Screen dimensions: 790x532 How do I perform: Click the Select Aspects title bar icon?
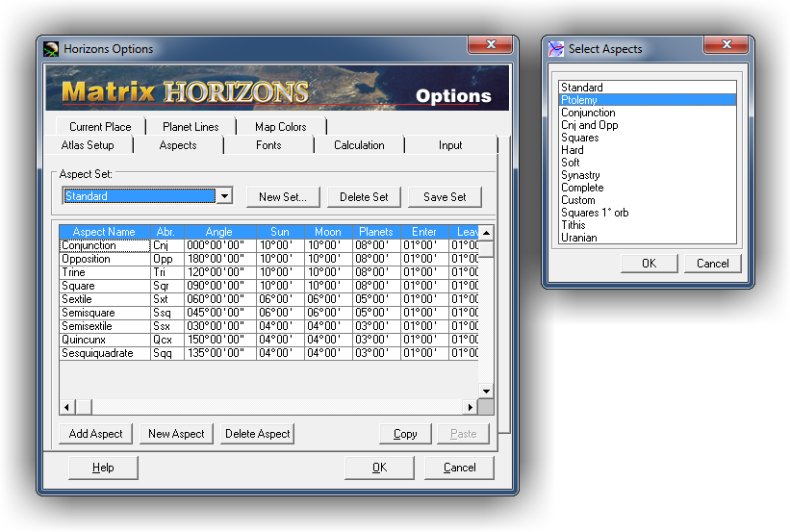click(556, 49)
